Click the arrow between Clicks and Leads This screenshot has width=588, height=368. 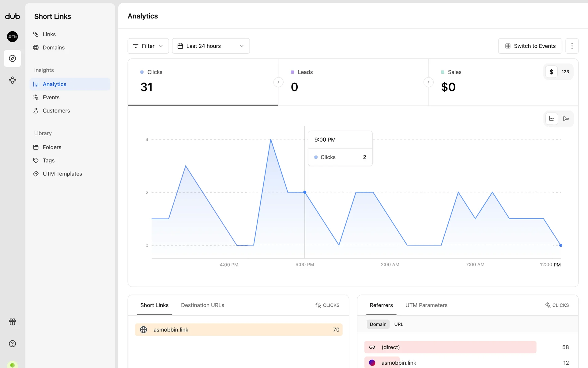click(x=278, y=82)
